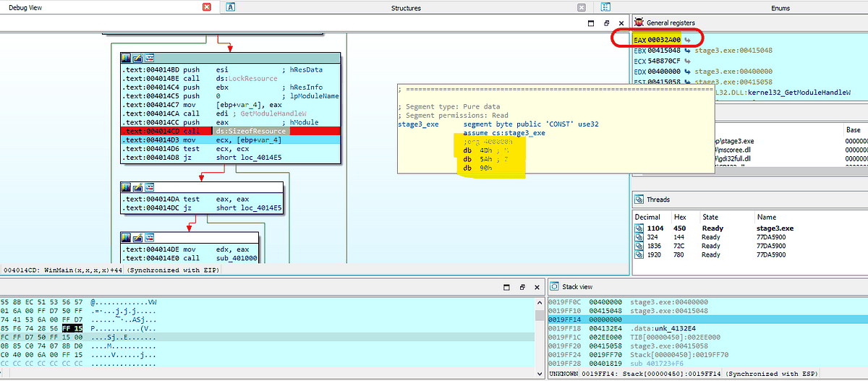868x381 pixels.
Task: Select the EBX value 00415048
Action: (665, 51)
